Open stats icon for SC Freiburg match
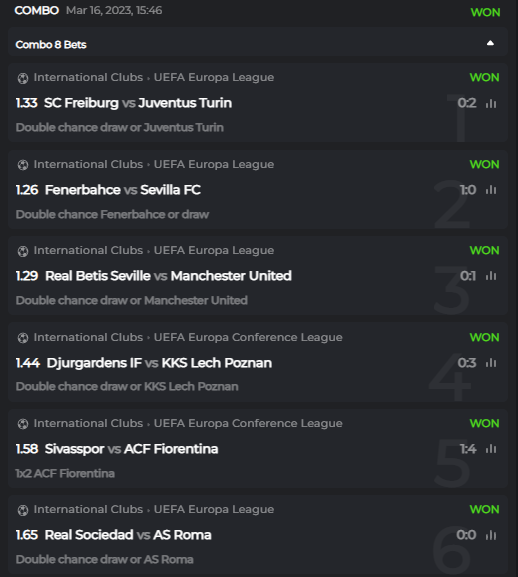Viewport: 518px width, 577px height. [x=491, y=103]
